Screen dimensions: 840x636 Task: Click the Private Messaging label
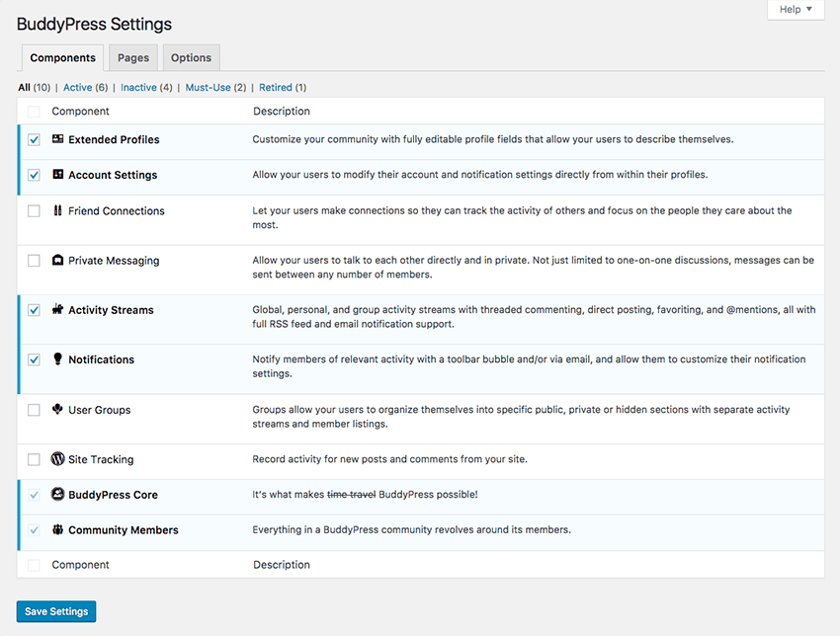(114, 261)
